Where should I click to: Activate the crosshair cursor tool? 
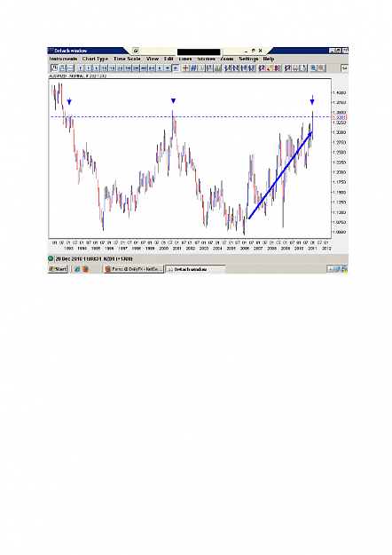185,68
